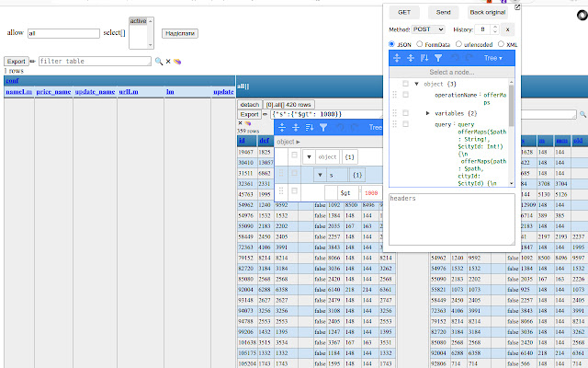Undo in the table filter editor toolbar
The image size is (588, 368).
[x=340, y=127]
